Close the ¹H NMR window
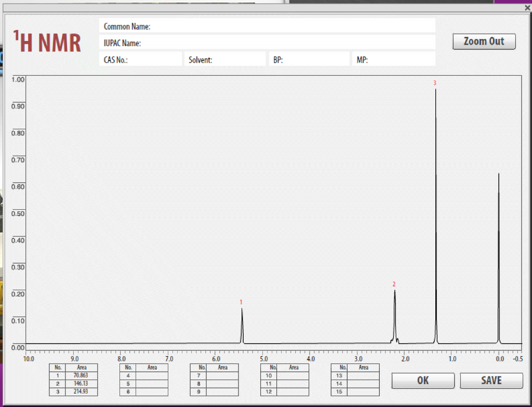The image size is (532, 407). pyautogui.click(x=527, y=8)
